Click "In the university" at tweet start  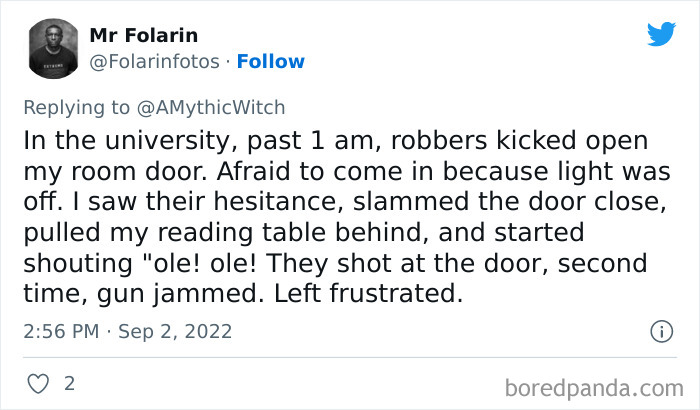[106, 138]
